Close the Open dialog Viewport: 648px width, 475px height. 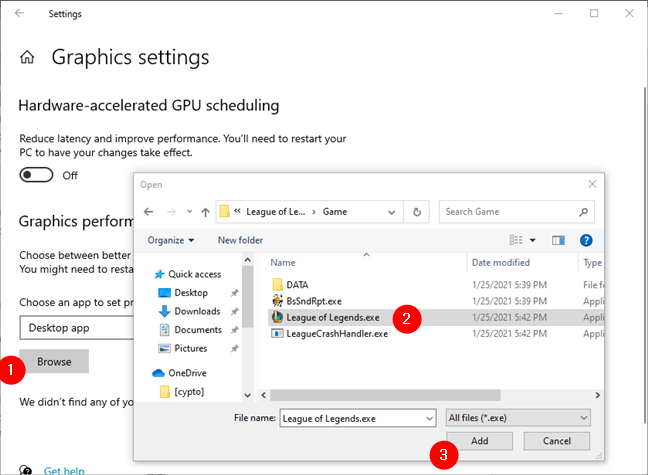pyautogui.click(x=592, y=184)
